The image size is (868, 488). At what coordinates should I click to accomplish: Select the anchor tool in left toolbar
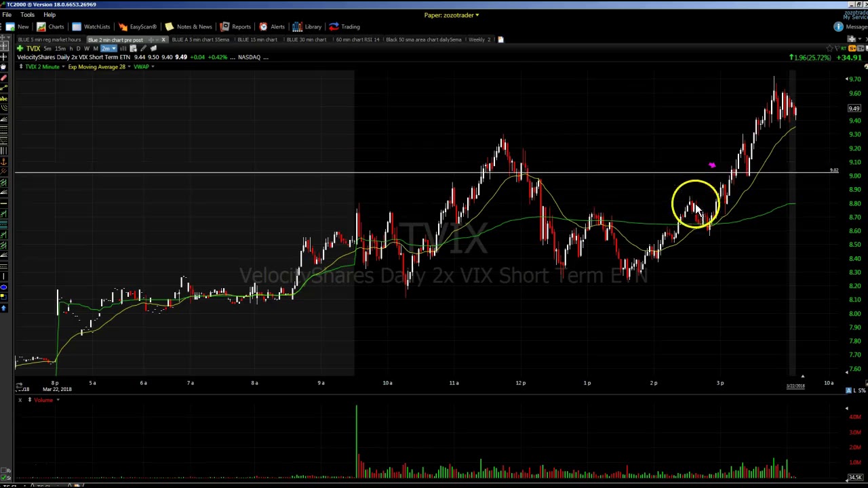pos(4,161)
